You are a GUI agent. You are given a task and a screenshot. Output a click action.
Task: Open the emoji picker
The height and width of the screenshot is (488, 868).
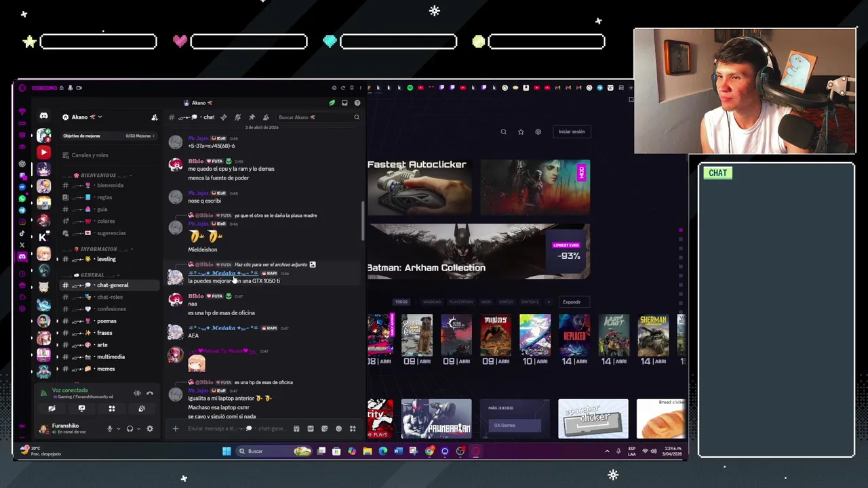[338, 428]
